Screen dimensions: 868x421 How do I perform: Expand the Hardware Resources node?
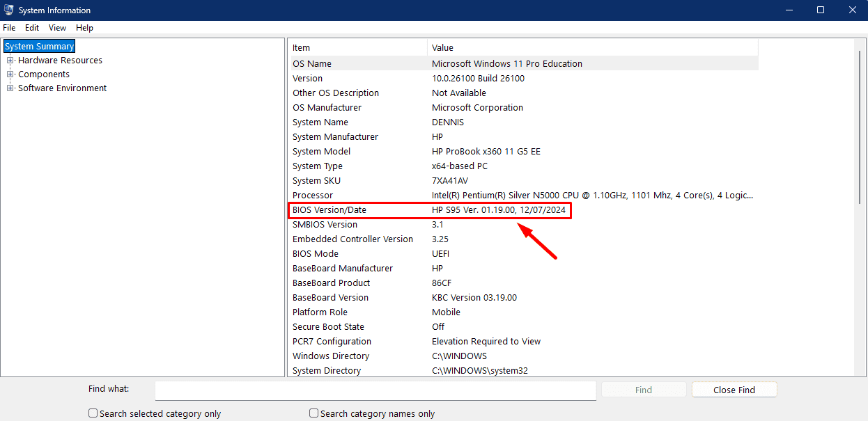tap(10, 60)
